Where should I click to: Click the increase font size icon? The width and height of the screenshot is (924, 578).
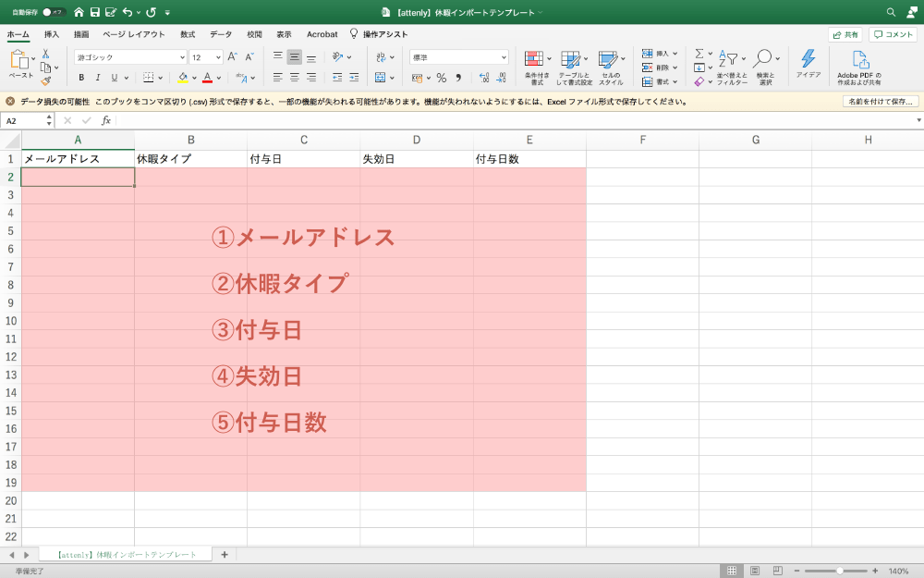tap(232, 56)
